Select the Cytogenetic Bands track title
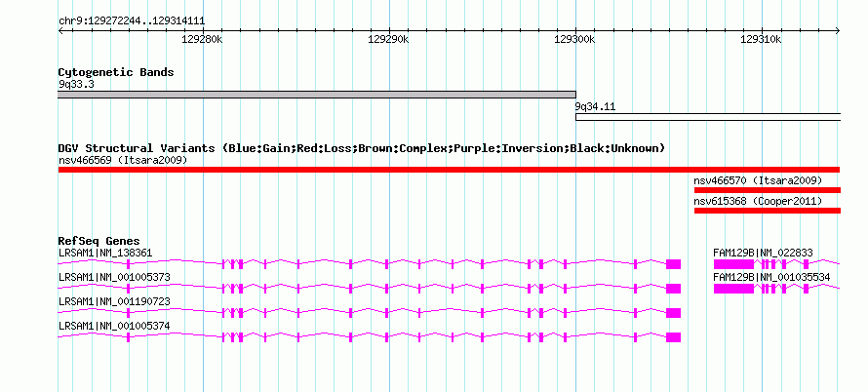Screen dimensions: 868x392 tap(116, 72)
